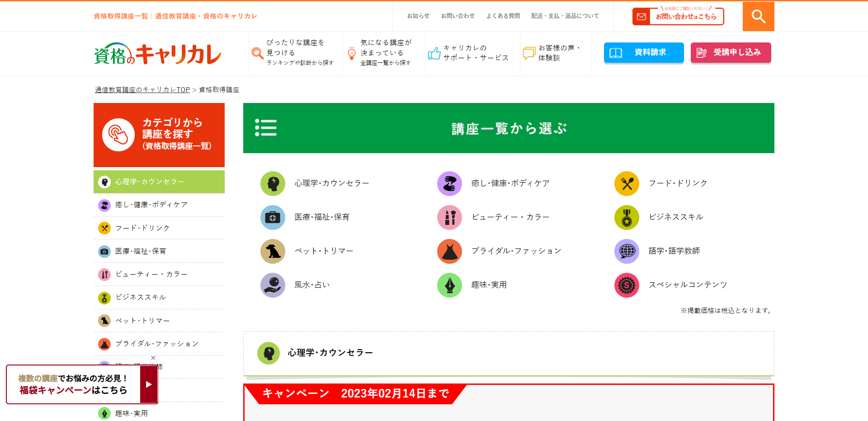This screenshot has width=868, height=421.
Task: Click sidebar 医療・福祉・保育 blue icon
Action: point(104,251)
